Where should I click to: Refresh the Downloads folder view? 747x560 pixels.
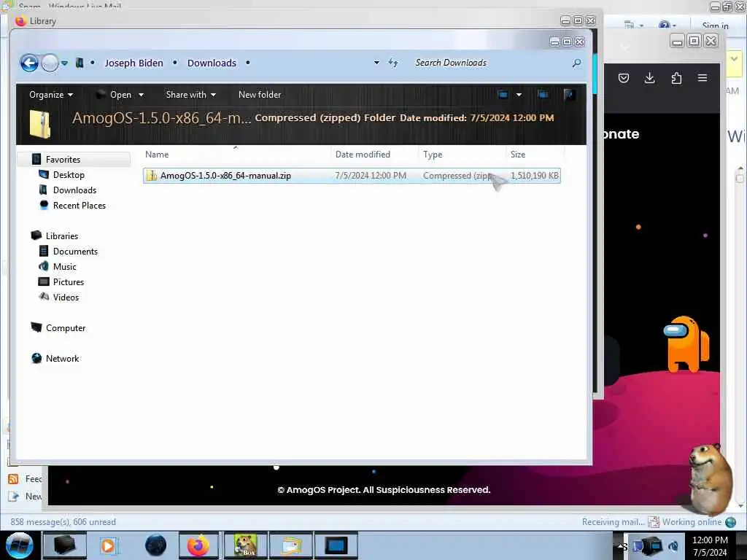(393, 63)
